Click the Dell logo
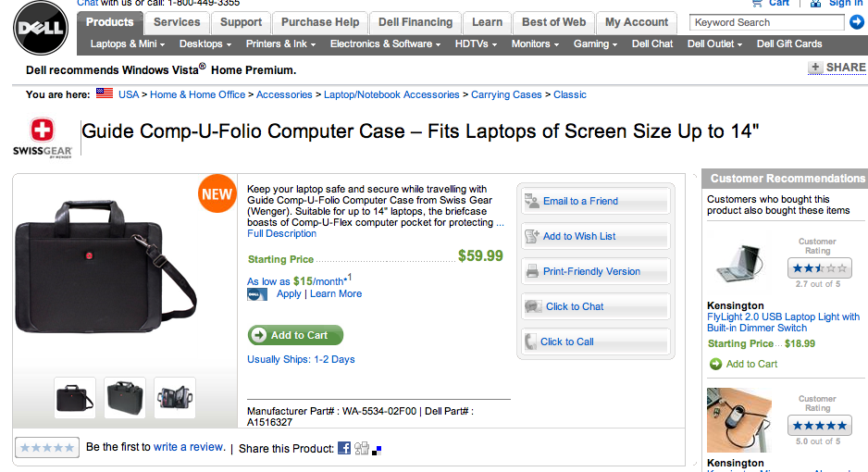The image size is (868, 472). pos(41,28)
